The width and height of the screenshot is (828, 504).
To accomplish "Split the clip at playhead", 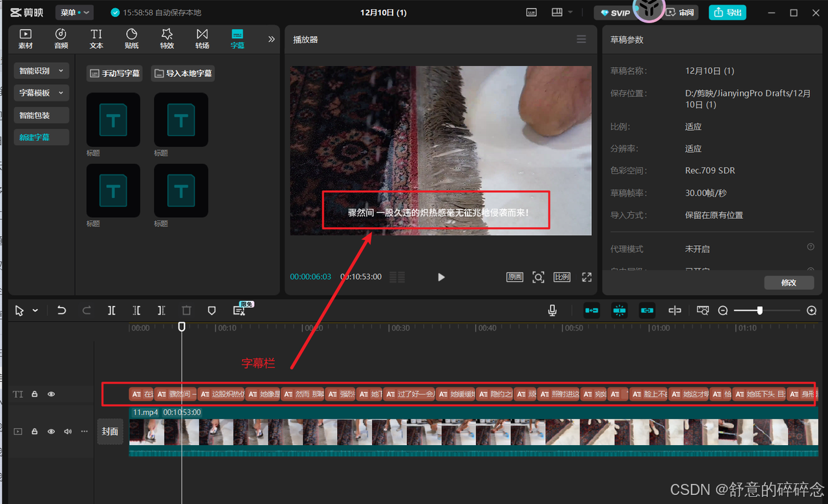I will 111,311.
